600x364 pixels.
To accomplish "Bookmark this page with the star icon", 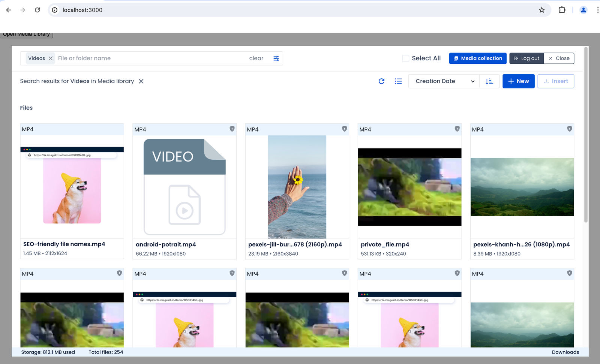I will (x=541, y=10).
